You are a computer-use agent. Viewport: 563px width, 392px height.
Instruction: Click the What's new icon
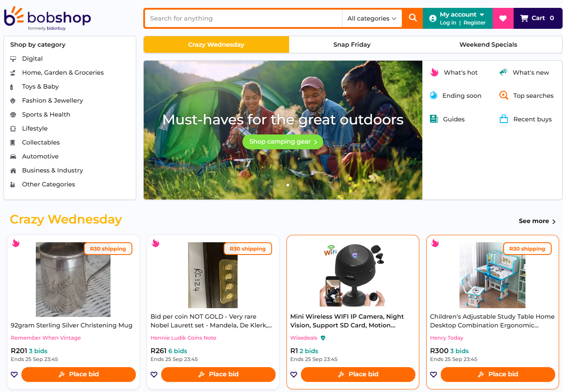coord(503,72)
